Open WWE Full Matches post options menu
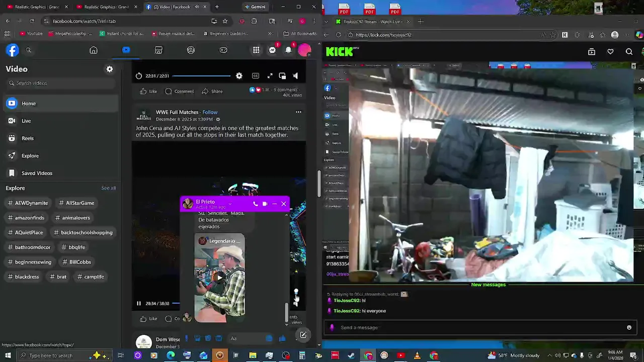The width and height of the screenshot is (644, 362). [298, 112]
